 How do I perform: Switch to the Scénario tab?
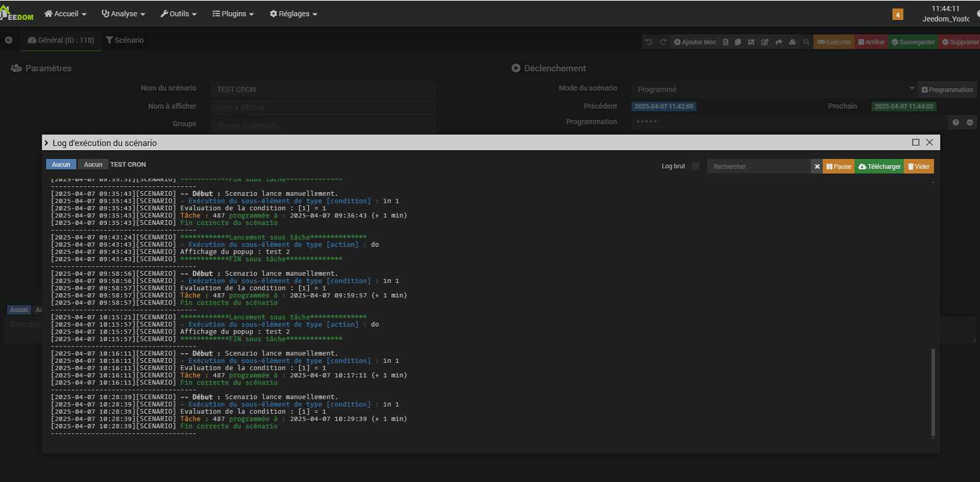[x=125, y=40]
